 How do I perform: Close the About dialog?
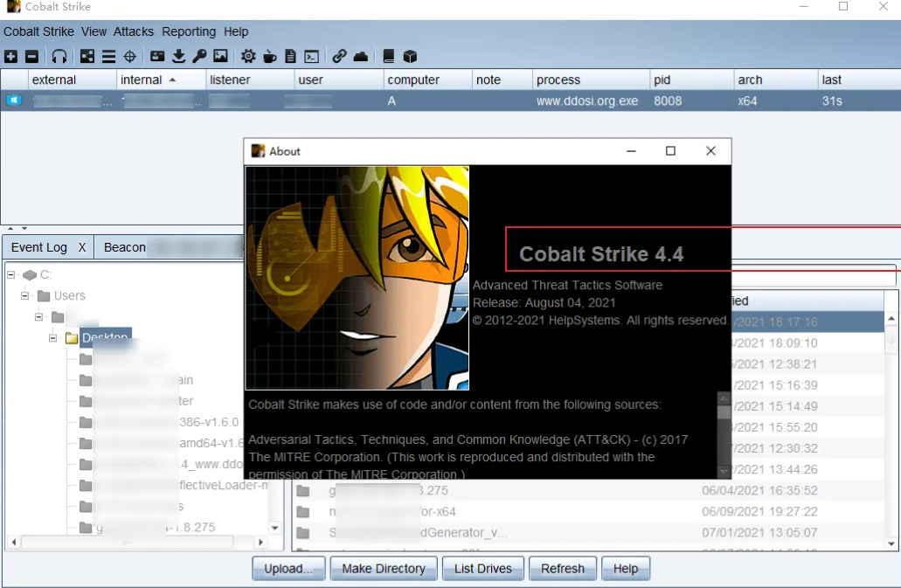coord(710,151)
